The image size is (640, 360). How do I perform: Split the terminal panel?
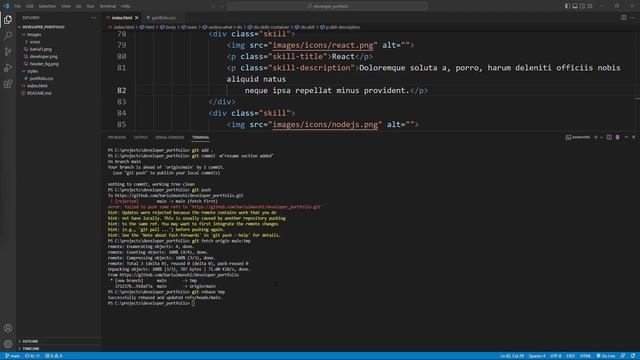tap(609, 138)
